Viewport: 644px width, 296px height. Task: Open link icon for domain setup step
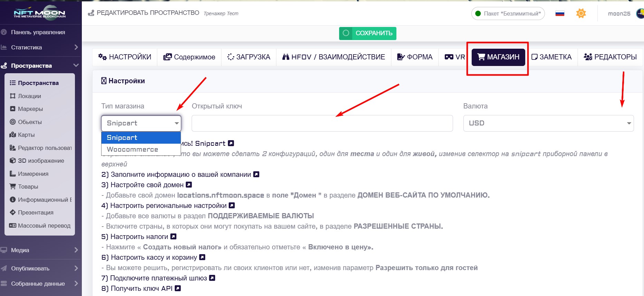pos(189,184)
